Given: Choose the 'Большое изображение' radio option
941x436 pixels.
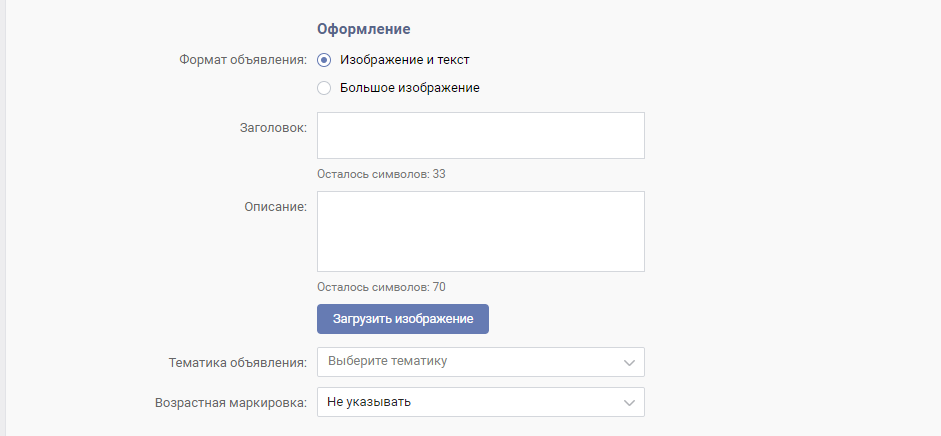Looking at the screenshot, I should [x=324, y=88].
